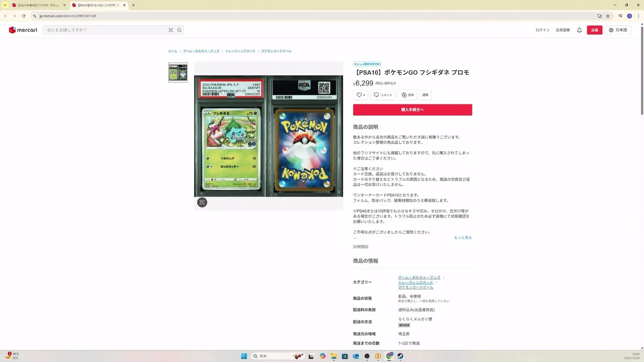This screenshot has height=362, width=644.
Task: Click the 匿名配送 badge
Action: 404,325
